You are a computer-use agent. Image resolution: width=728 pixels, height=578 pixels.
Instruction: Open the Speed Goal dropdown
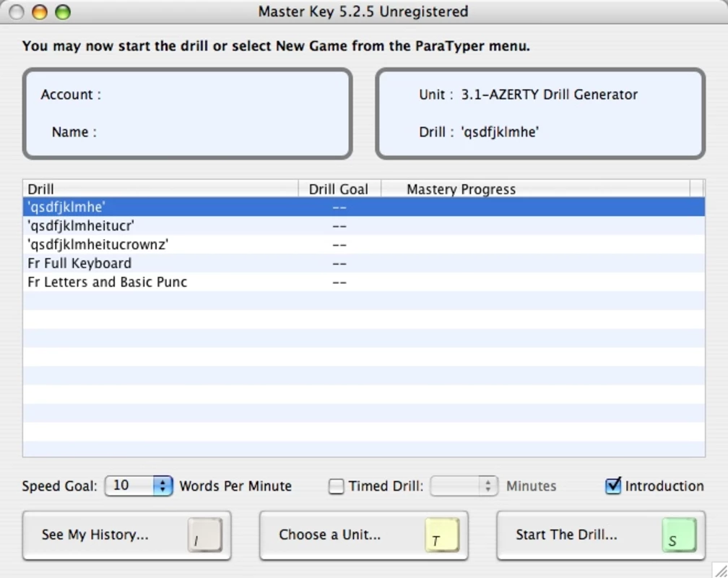[x=139, y=486]
